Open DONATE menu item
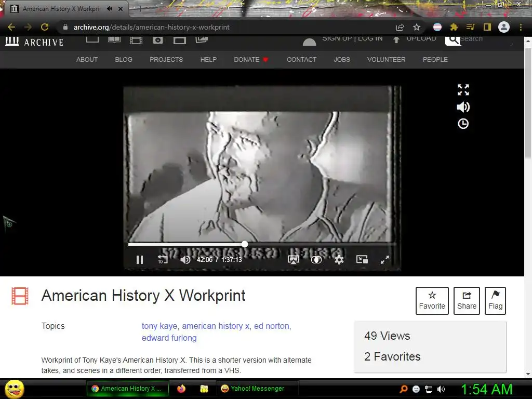This screenshot has height=399, width=532. tap(251, 59)
